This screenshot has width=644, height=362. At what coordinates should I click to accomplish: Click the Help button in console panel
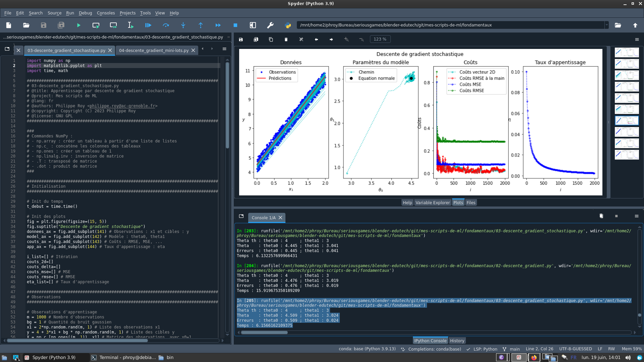coord(407,202)
